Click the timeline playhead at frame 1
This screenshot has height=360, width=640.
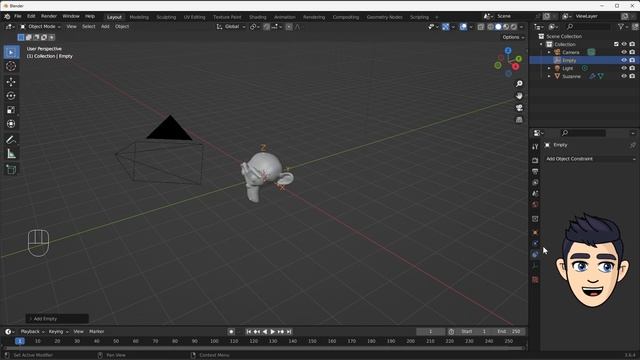[x=20, y=341]
